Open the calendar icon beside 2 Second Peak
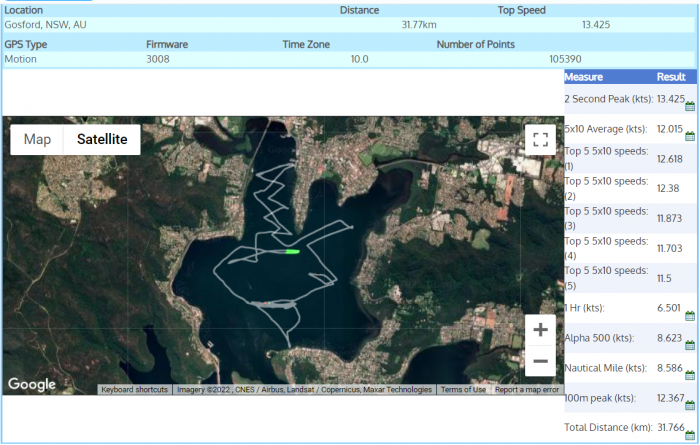This screenshot has width=700, height=445. click(690, 106)
